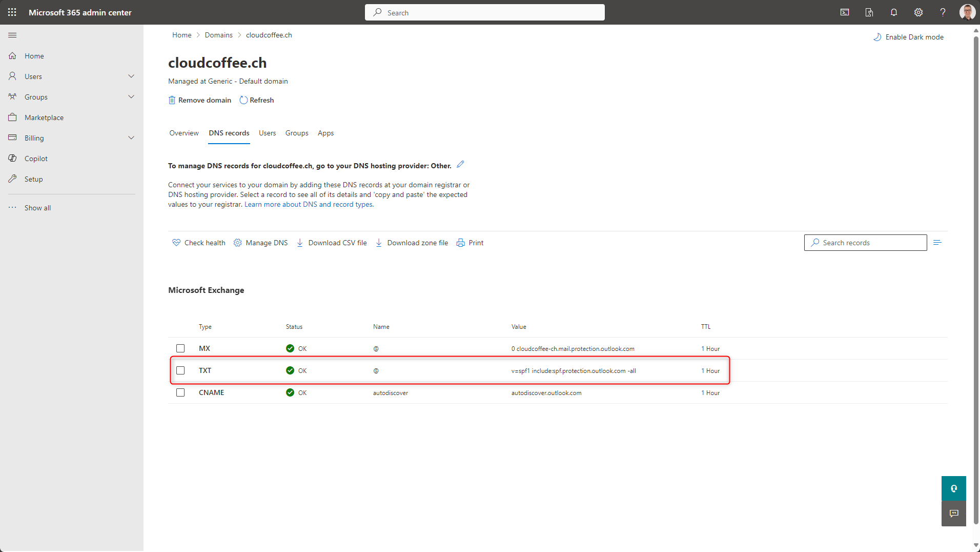Collapse the navigation menu hamburger icon
The image size is (980, 552).
(12, 35)
